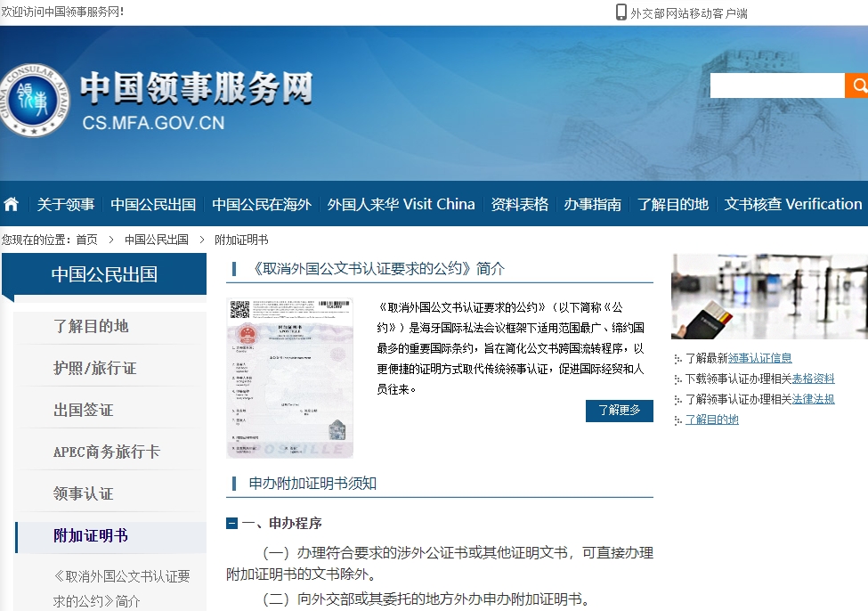Click the 了解更多 button
The height and width of the screenshot is (611, 868).
(x=619, y=411)
